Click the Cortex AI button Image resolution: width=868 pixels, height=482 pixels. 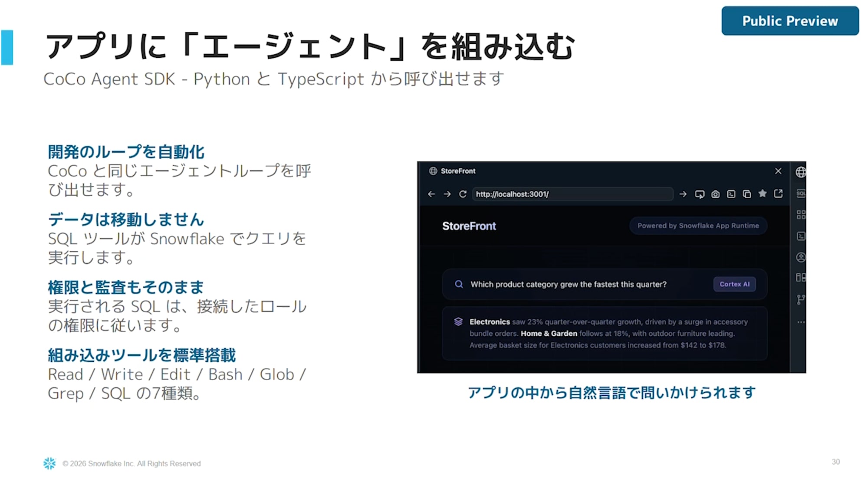point(734,284)
